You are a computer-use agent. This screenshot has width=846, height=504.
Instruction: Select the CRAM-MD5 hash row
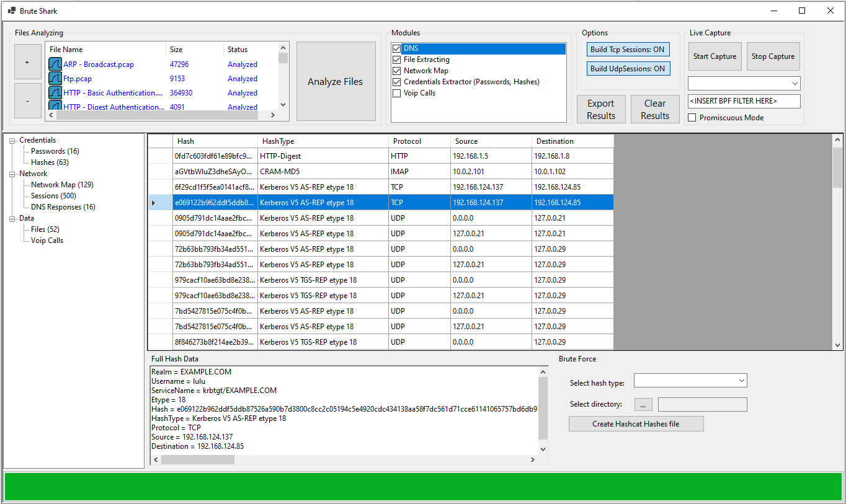(x=381, y=172)
